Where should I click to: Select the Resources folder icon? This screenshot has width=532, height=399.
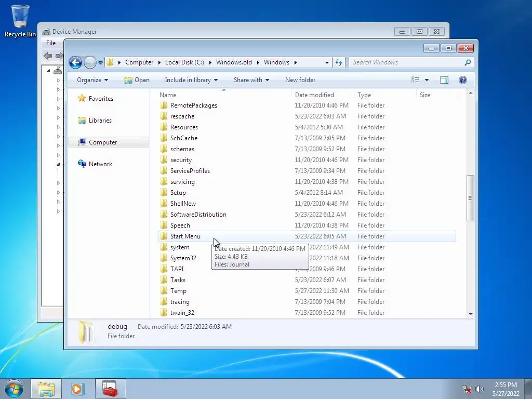pos(164,127)
